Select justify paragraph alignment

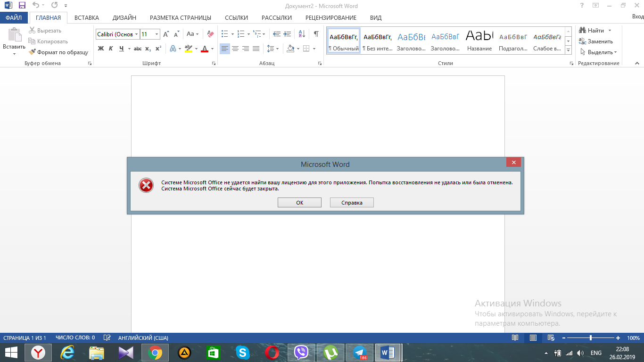256,49
